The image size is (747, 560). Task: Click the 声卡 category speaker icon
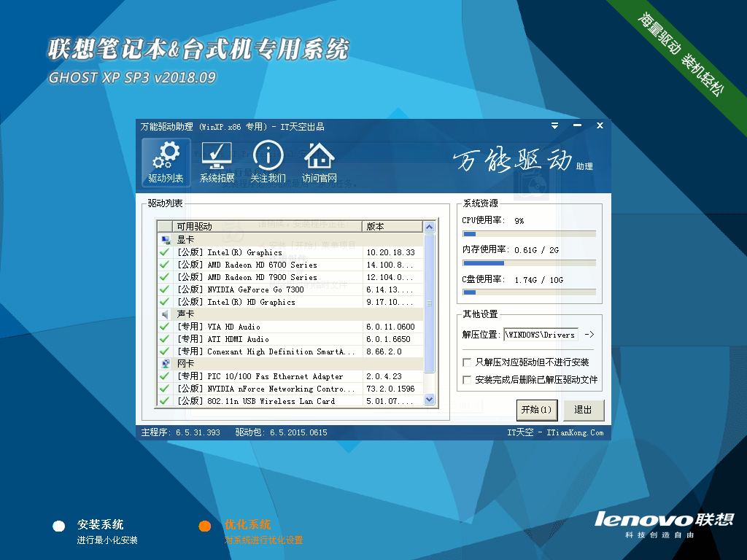[166, 314]
